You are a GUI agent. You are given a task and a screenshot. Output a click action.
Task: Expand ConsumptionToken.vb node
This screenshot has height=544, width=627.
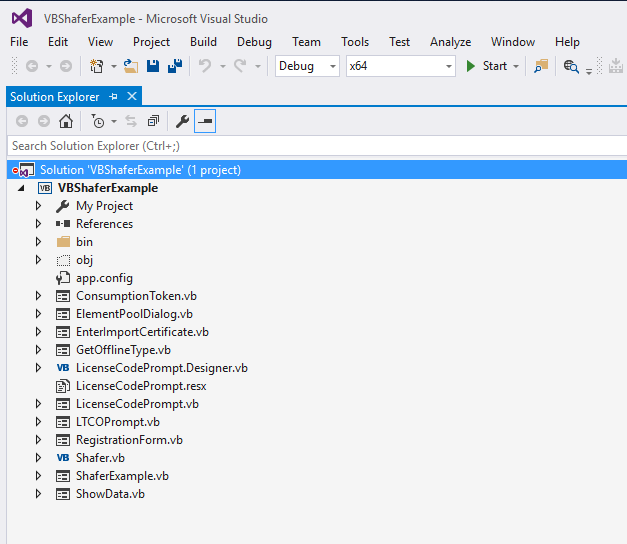38,296
